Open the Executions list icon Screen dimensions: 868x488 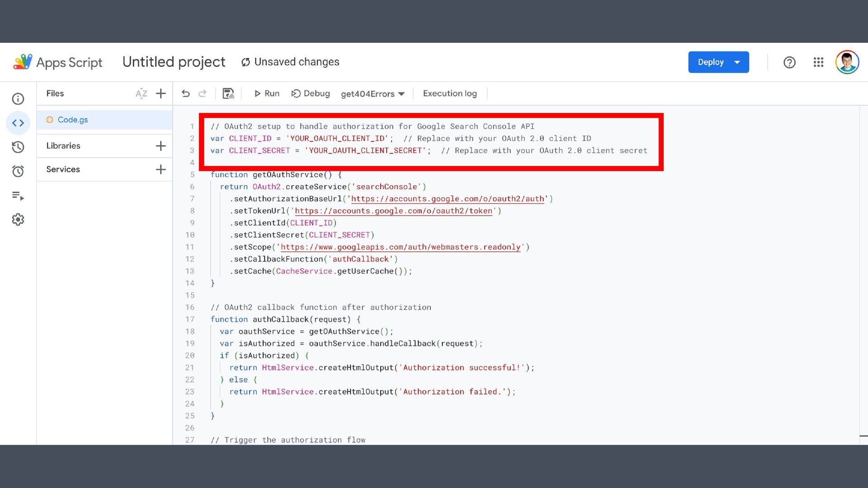point(18,196)
